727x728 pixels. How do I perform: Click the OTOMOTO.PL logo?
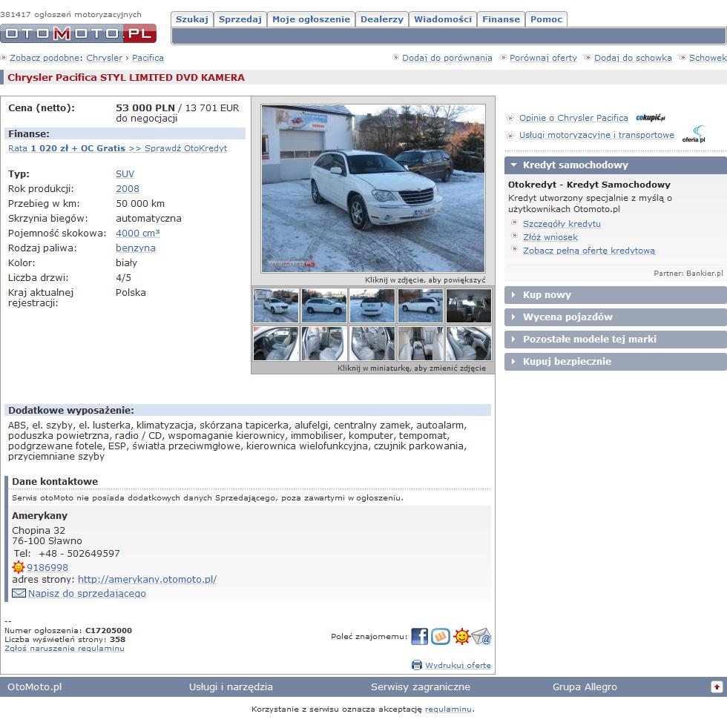(x=78, y=33)
